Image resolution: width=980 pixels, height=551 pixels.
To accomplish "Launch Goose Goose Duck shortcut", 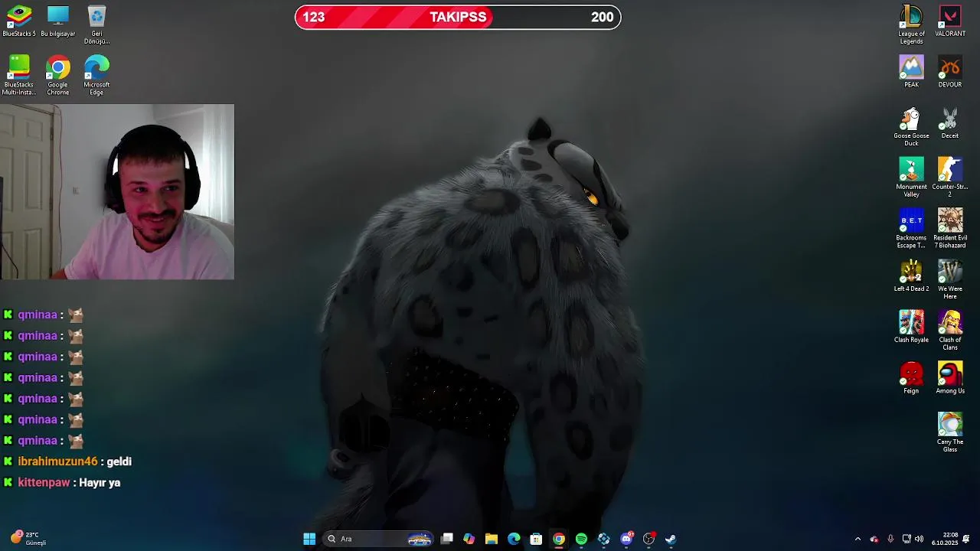I will coord(911,126).
